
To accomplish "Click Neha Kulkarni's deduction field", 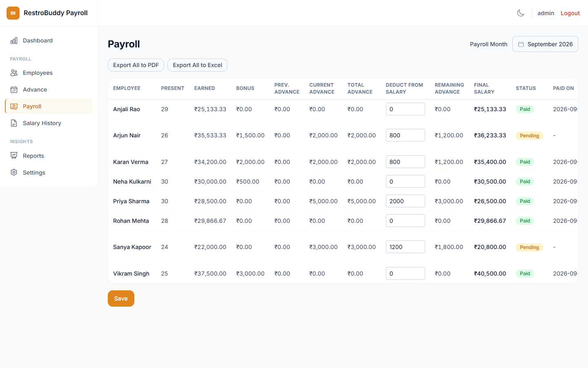I will pyautogui.click(x=405, y=182).
